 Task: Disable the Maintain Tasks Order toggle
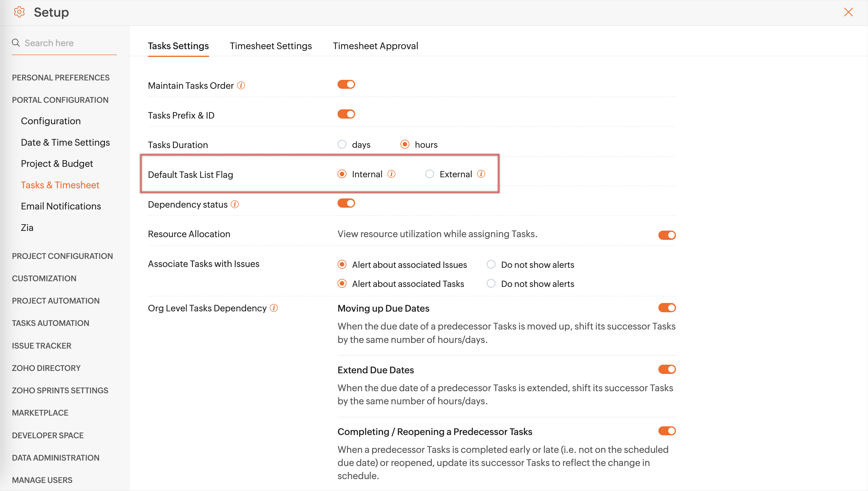pyautogui.click(x=346, y=84)
